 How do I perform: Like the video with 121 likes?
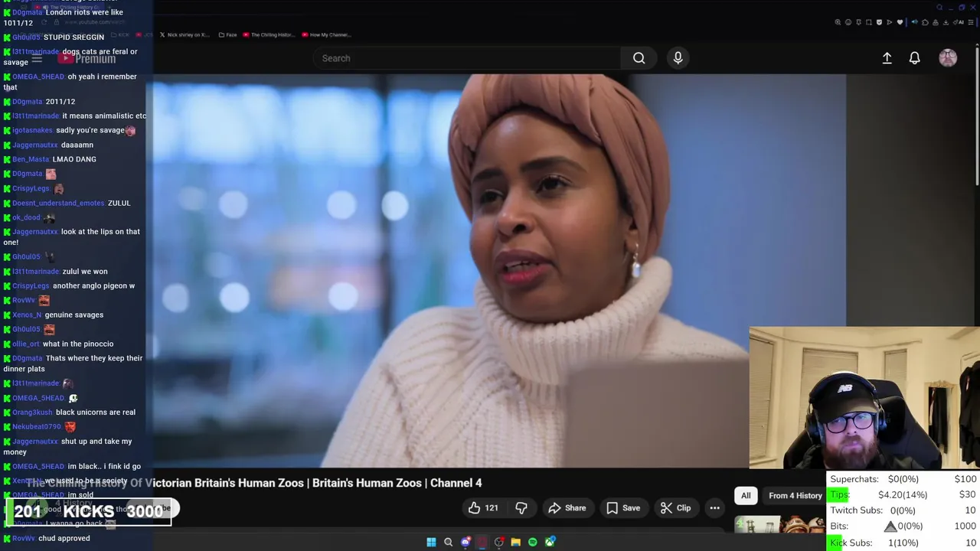tap(483, 508)
